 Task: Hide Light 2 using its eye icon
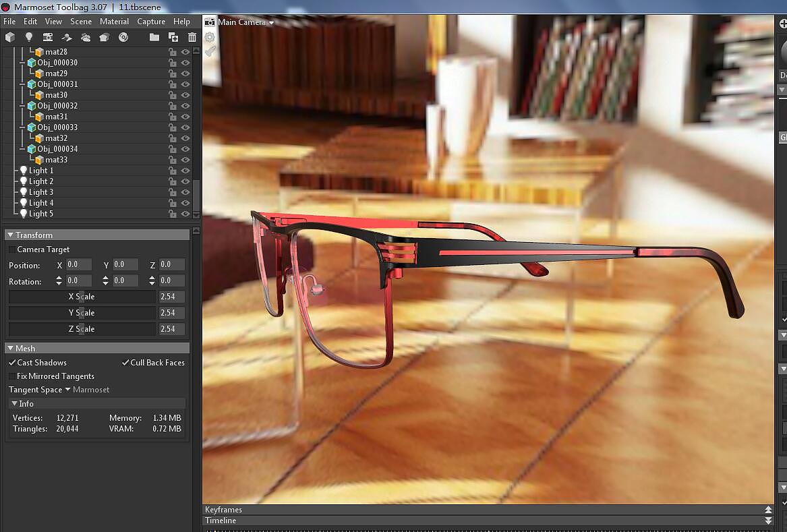pyautogui.click(x=185, y=181)
